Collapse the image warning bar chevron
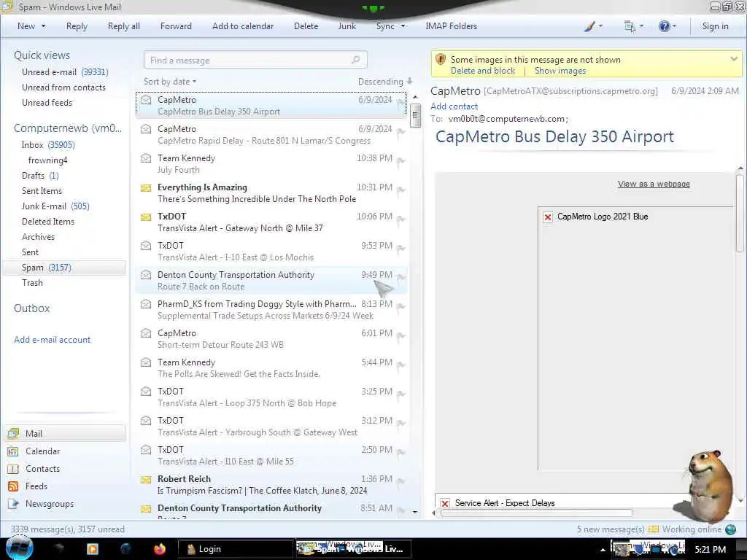The height and width of the screenshot is (560, 747). coord(734,59)
